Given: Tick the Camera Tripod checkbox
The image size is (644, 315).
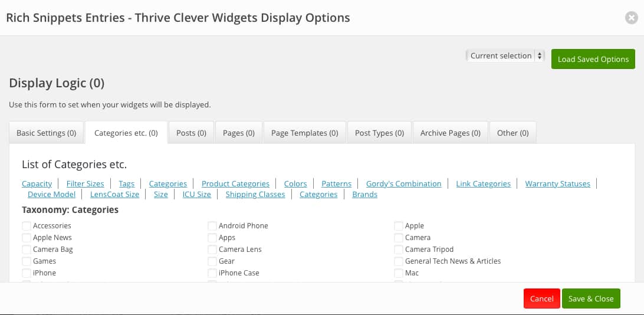Looking at the screenshot, I should click(399, 250).
